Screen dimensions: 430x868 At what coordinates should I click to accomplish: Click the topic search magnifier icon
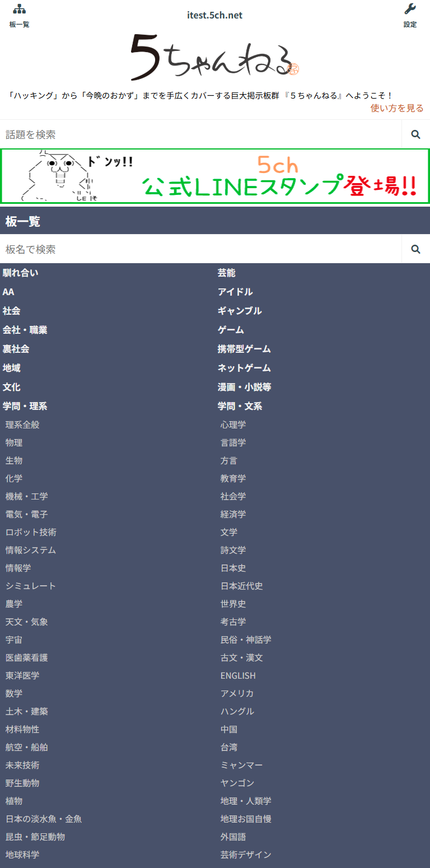click(415, 134)
